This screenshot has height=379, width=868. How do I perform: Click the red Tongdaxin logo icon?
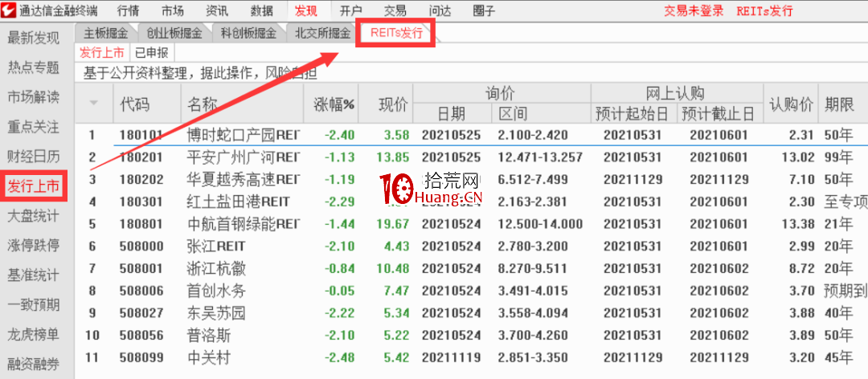click(x=8, y=10)
